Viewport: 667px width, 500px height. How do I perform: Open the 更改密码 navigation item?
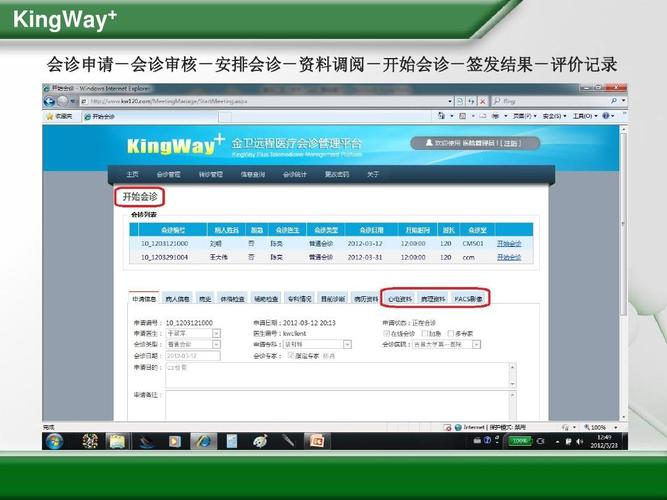(337, 174)
